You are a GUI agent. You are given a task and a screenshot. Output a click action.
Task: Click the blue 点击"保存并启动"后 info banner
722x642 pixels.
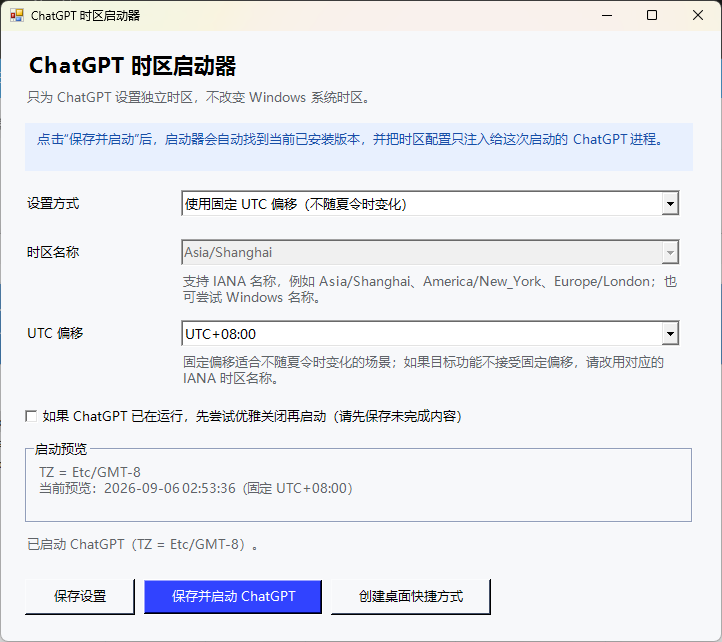click(359, 147)
